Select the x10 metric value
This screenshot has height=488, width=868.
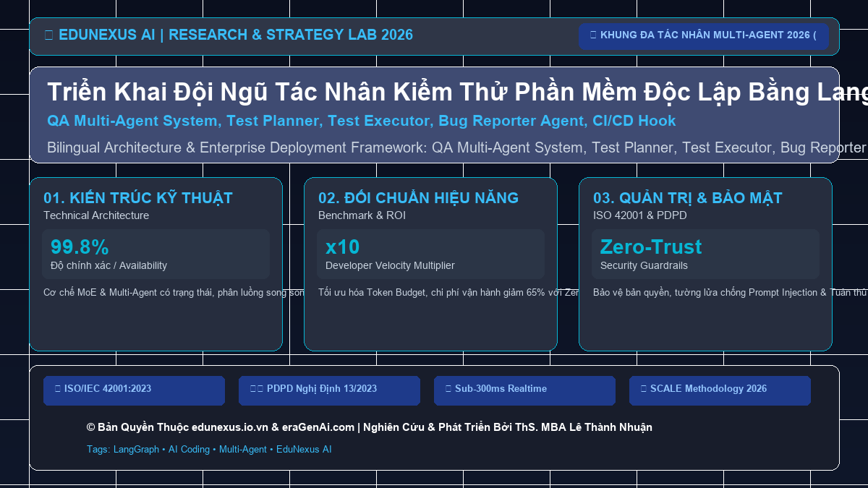[342, 247]
